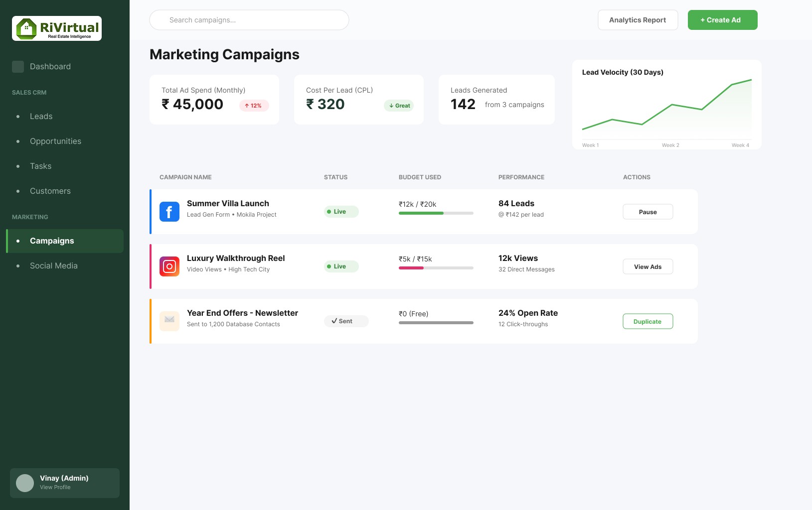
Task: Open the Facebook icon of Summer Villa Launch
Action: pos(169,212)
